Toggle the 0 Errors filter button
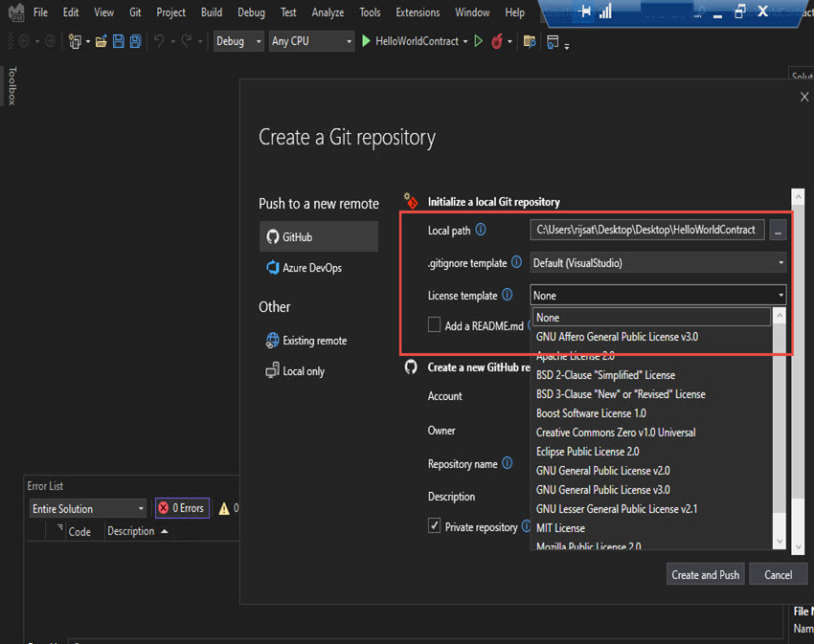Image resolution: width=814 pixels, height=644 pixels. point(181,508)
